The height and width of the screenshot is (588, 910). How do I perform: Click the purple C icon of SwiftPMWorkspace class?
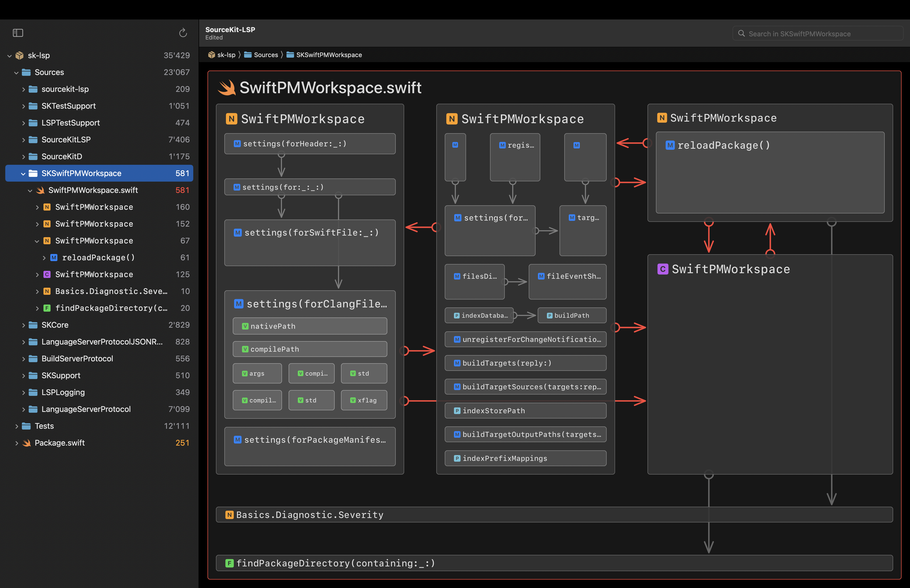[x=662, y=269]
